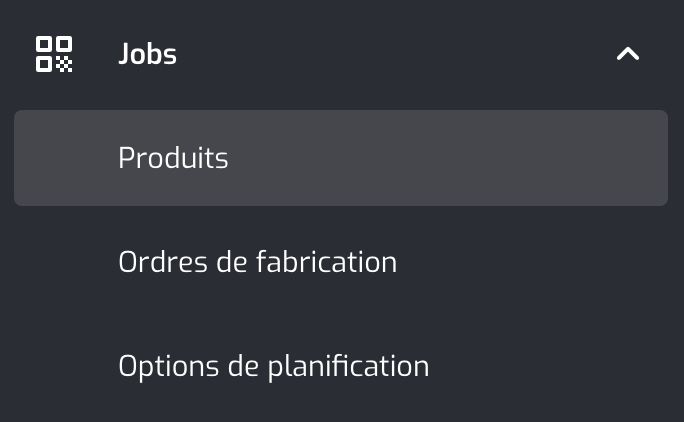Navigate to the Produits page
The image size is (684, 422).
[x=173, y=158]
